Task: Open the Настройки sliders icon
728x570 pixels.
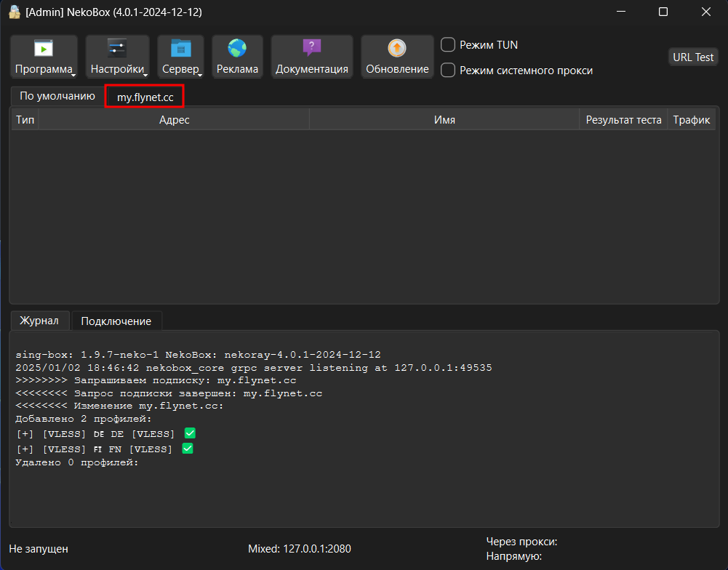Action: tap(117, 49)
